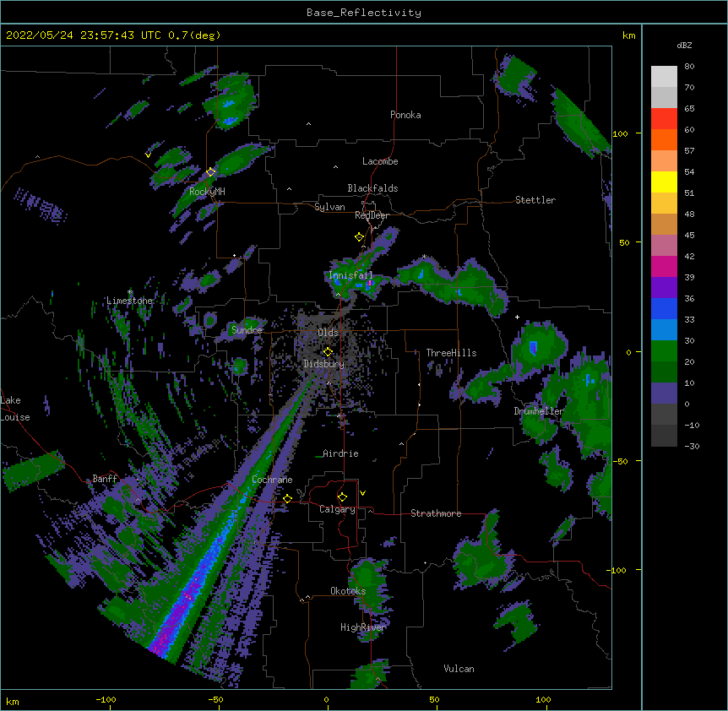Click the Okotoks town label
Screen dimensions: 728x711
348,591
